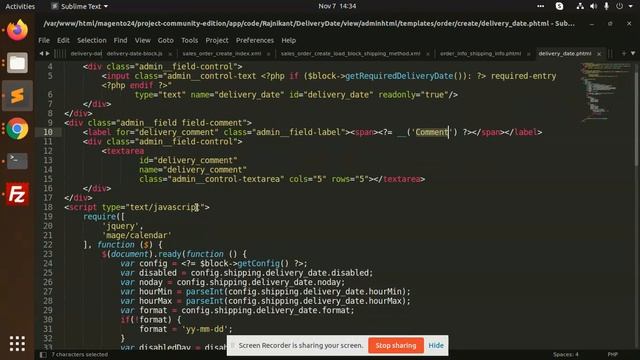The height and width of the screenshot is (360, 640).
Task: Open the Files manager dock icon
Action: click(17, 63)
